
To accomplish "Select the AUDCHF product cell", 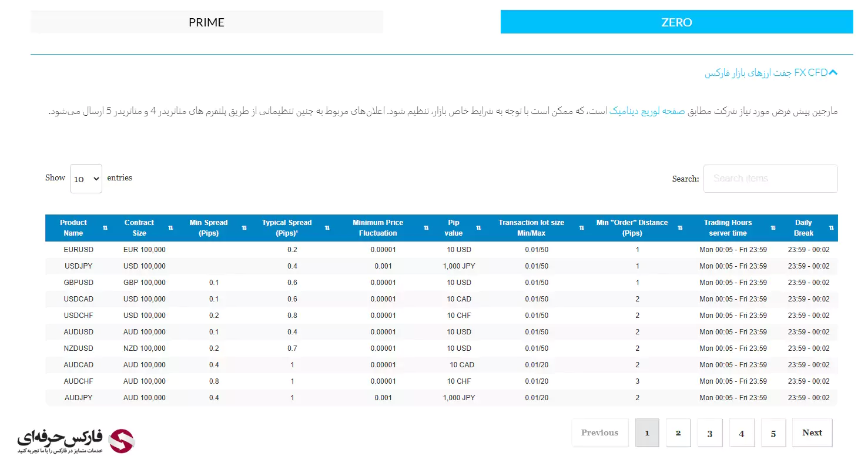I will [x=79, y=381].
